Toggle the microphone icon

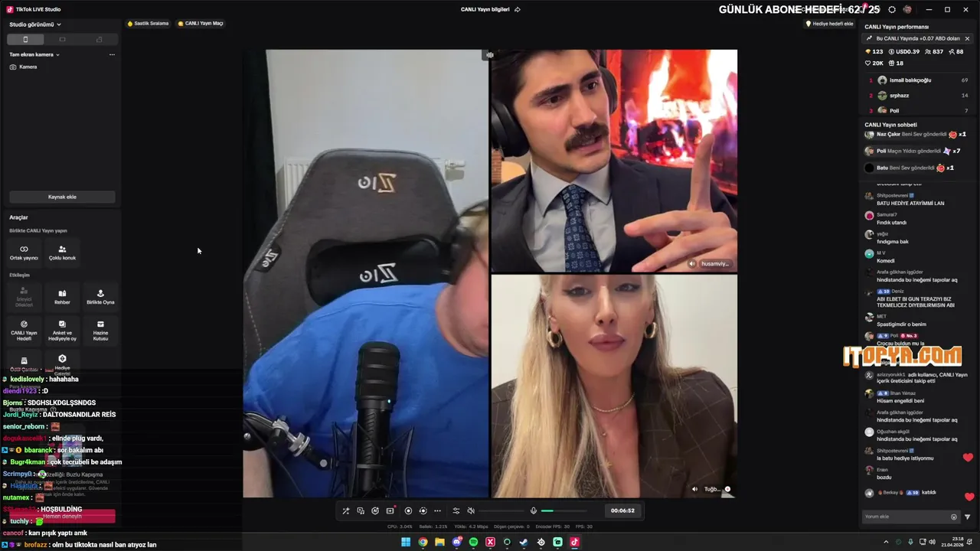(x=534, y=510)
